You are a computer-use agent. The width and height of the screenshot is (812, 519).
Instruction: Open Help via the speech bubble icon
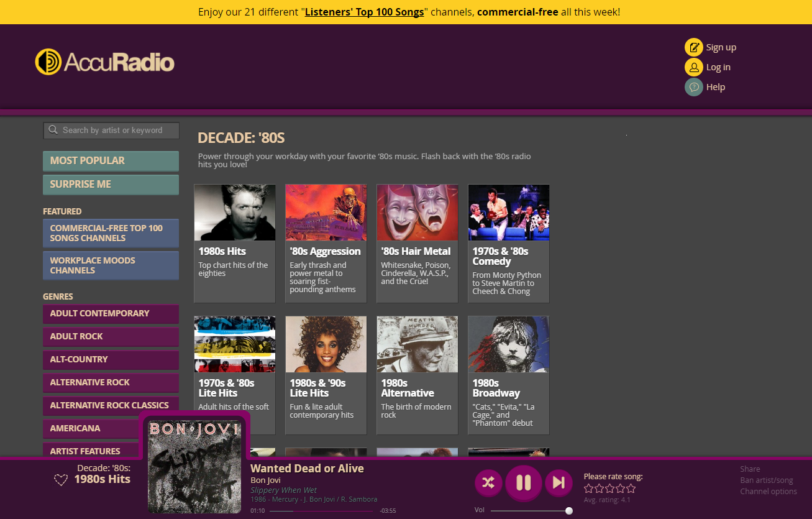[x=693, y=87]
